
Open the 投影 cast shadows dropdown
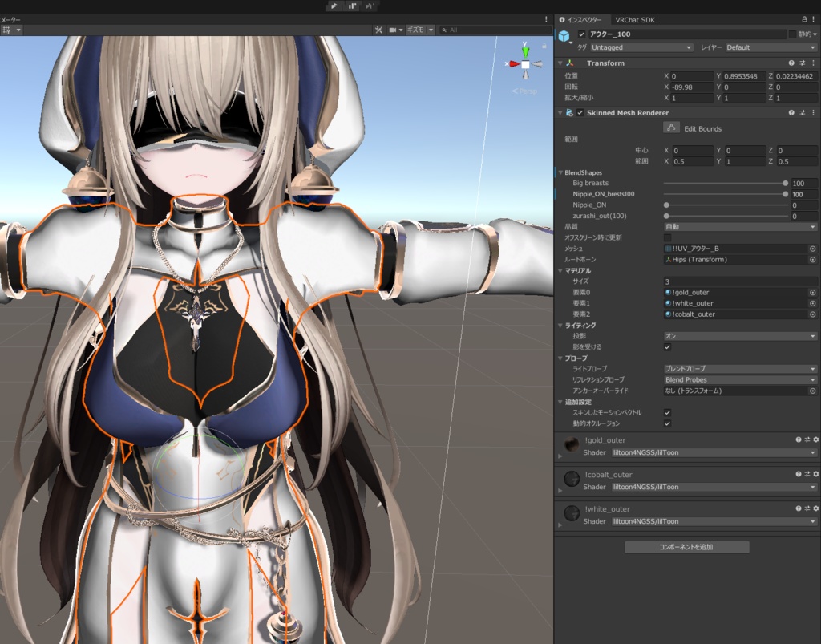pos(740,336)
